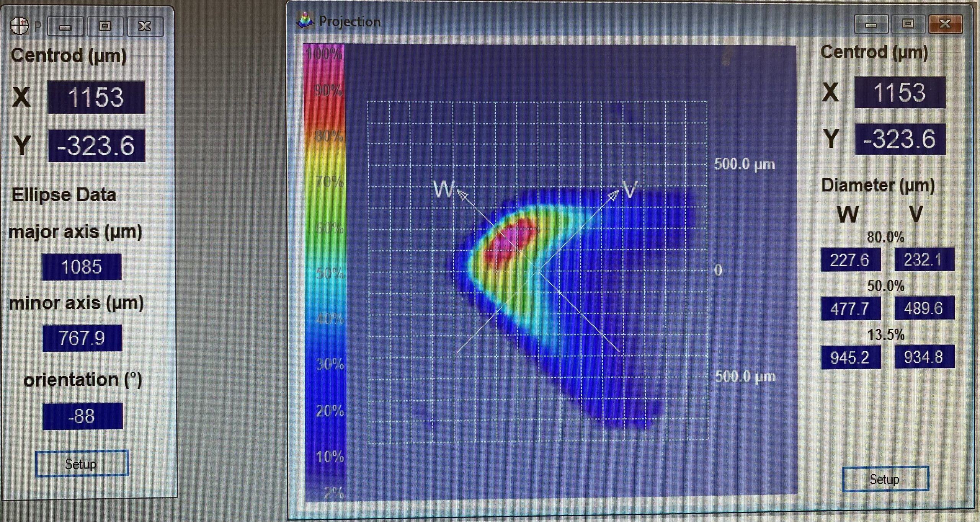The image size is (980, 522).
Task: Click the orientation value field -88
Action: point(82,416)
